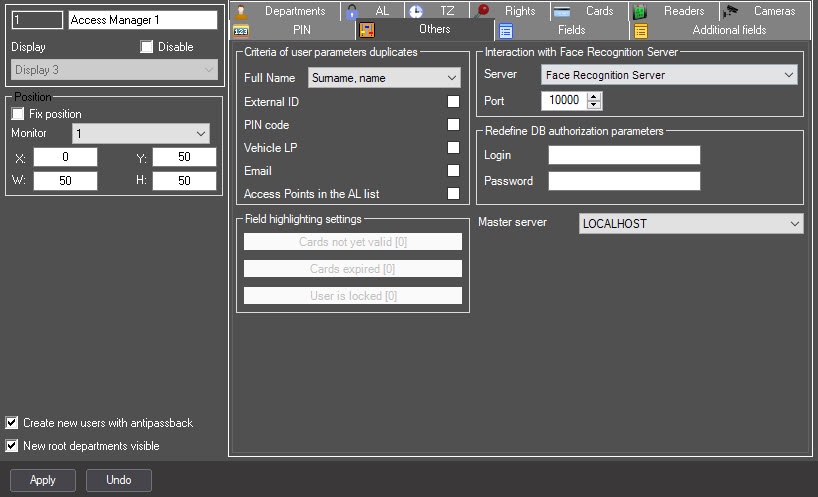The image size is (818, 497).
Task: Switch to the Readers tab
Action: click(x=674, y=11)
